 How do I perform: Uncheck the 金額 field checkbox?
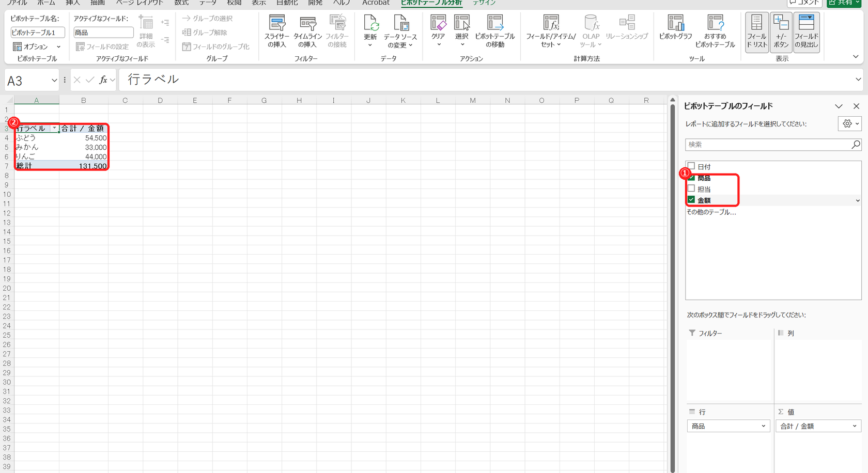click(691, 200)
